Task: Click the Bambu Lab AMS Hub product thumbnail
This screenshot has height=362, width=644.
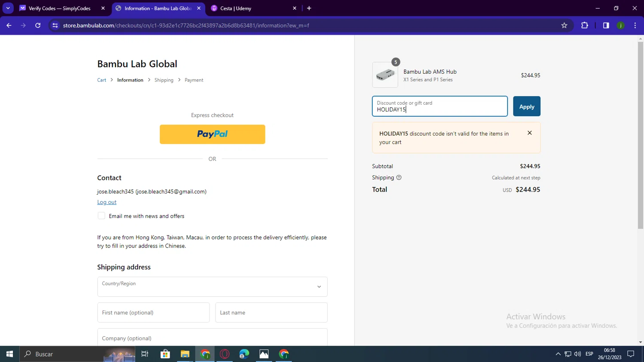Action: [x=385, y=75]
